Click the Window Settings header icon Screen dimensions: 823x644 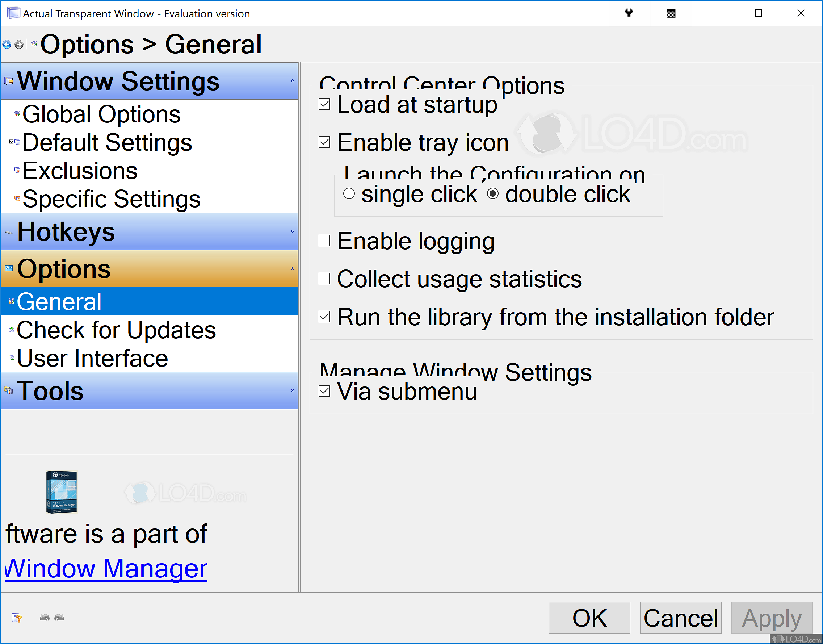[x=9, y=81]
